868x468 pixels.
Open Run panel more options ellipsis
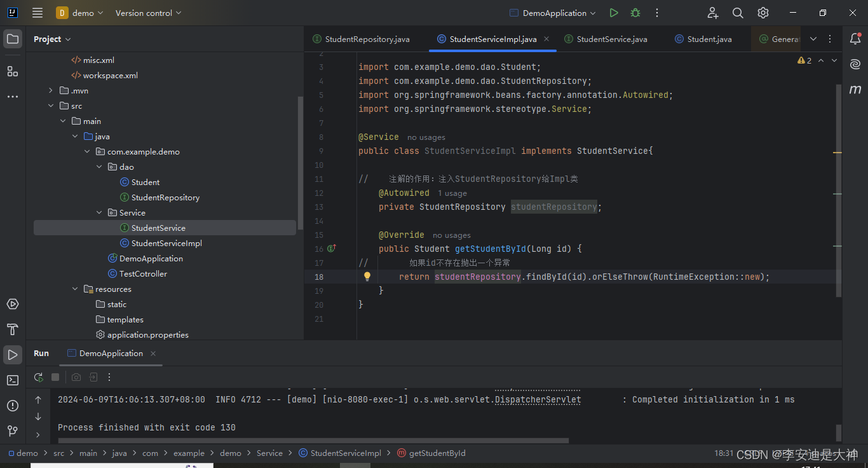tap(109, 377)
